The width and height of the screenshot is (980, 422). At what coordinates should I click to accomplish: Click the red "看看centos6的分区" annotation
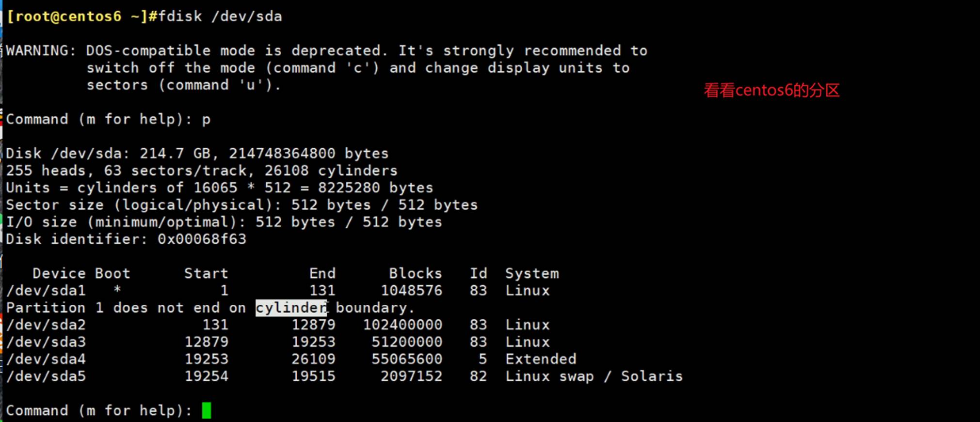click(x=771, y=90)
